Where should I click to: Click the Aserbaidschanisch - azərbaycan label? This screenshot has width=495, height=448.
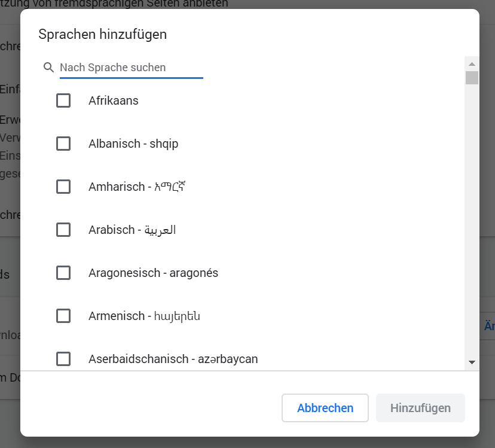point(173,359)
